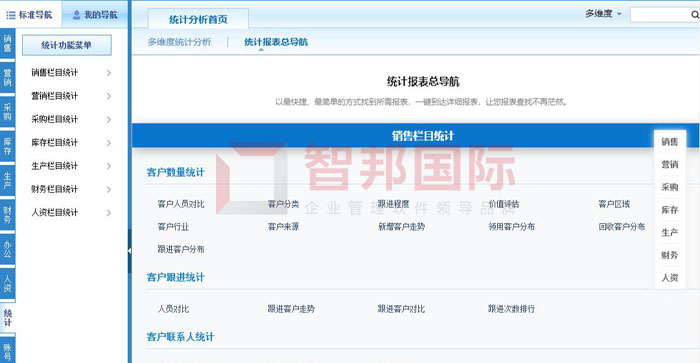
Task: Open the 领用客户分布 report
Action: (x=512, y=227)
